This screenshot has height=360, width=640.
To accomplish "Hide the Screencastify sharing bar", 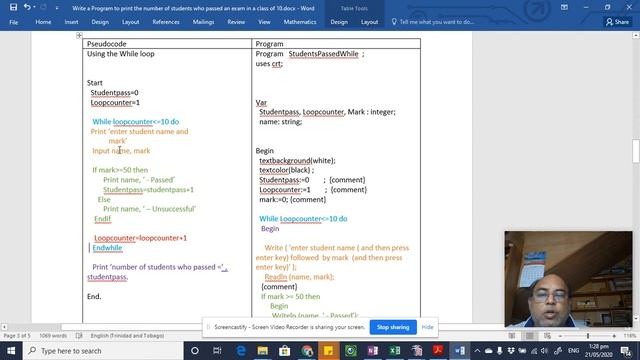I will coord(427,327).
